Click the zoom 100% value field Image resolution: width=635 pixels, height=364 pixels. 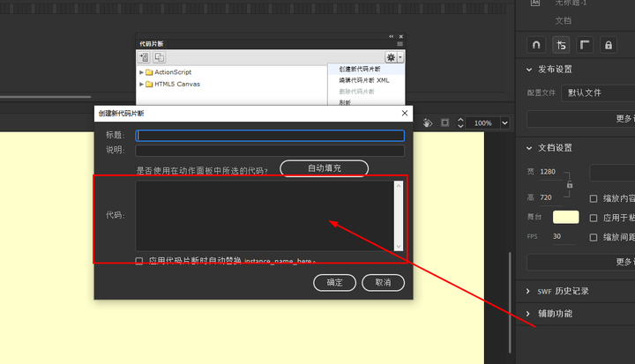point(482,123)
